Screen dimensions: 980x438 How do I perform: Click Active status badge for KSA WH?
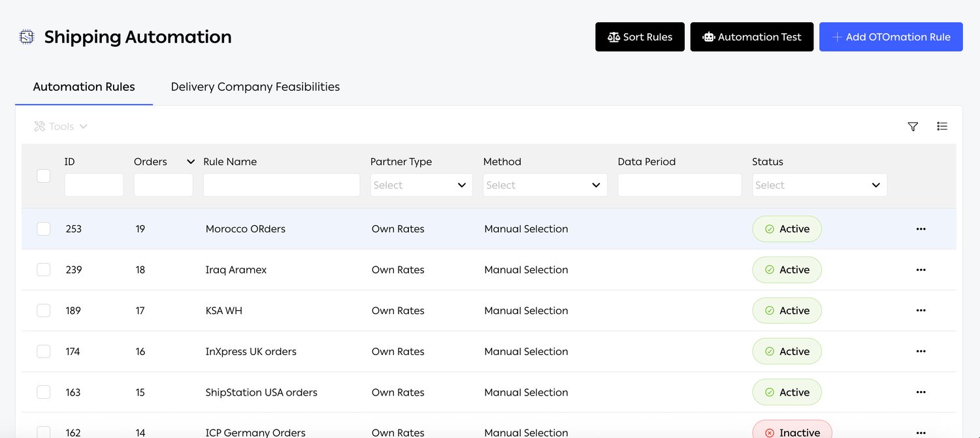787,311
